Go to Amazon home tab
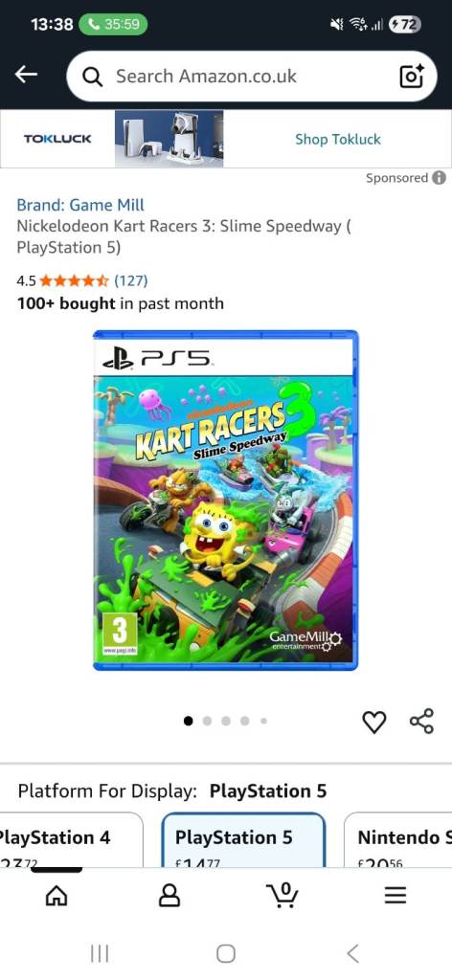Viewport: 452px width, 980px height. 56,896
